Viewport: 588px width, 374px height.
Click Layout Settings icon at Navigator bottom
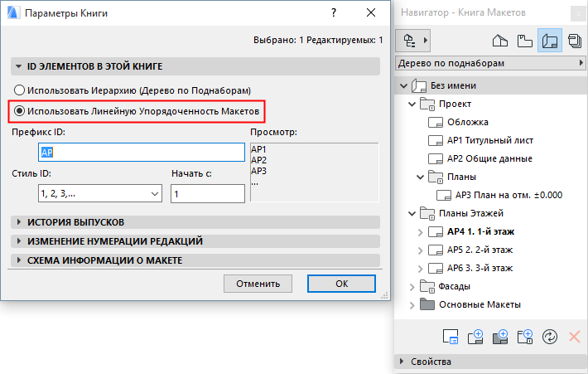[451, 337]
